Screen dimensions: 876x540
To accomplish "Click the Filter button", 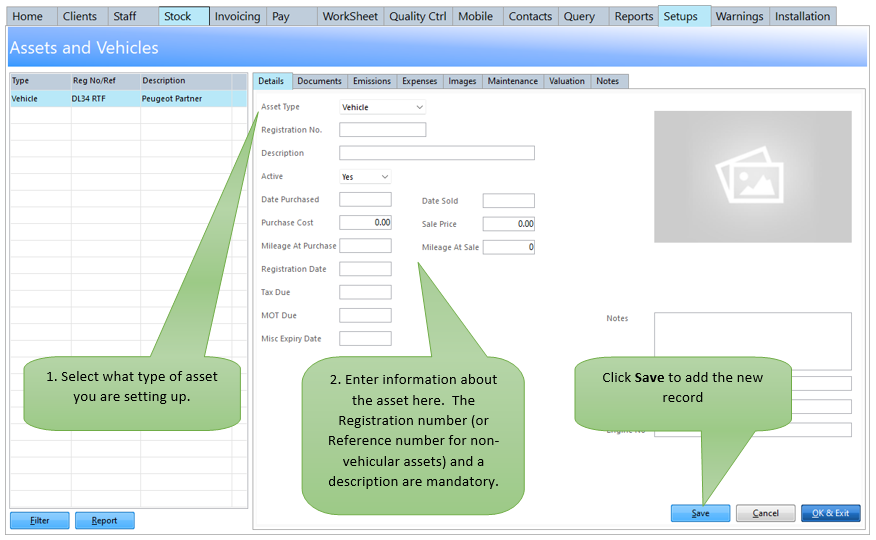I will (40, 520).
